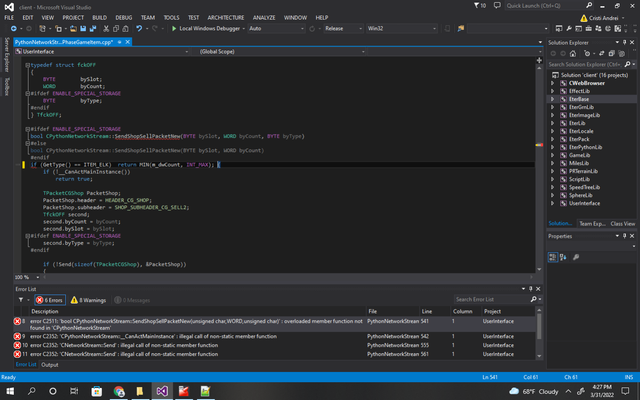Open the Server Explorer side tab
The height and width of the screenshot is (400, 640).
point(7,55)
